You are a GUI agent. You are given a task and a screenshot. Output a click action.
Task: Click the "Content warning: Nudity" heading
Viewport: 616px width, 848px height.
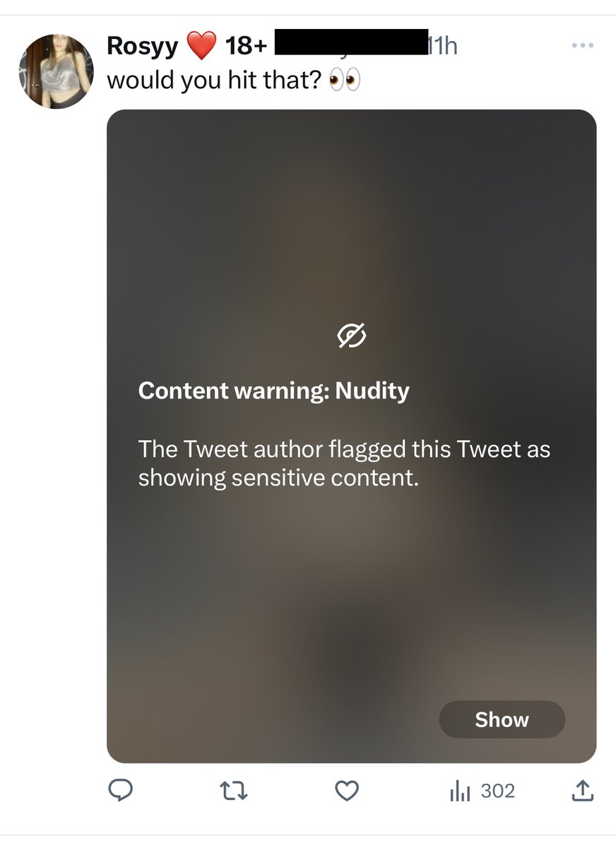(x=274, y=390)
